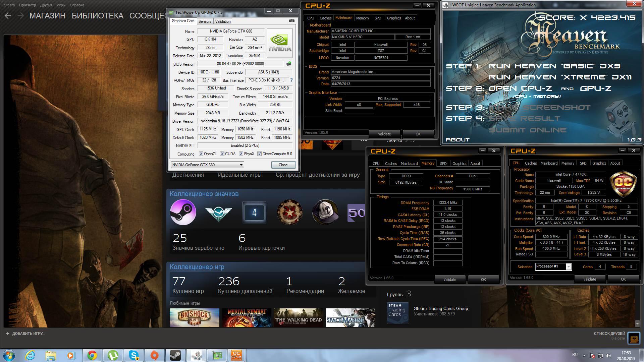This screenshot has height=362, width=644.
Task: Open Google Chrome from the taskbar
Action: (92, 355)
